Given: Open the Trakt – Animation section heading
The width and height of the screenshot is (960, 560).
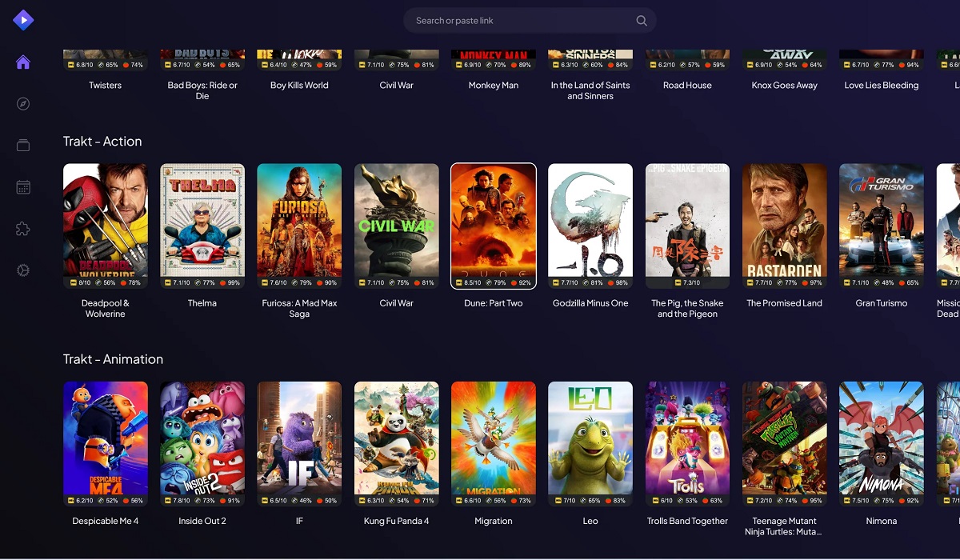Looking at the screenshot, I should (114, 359).
